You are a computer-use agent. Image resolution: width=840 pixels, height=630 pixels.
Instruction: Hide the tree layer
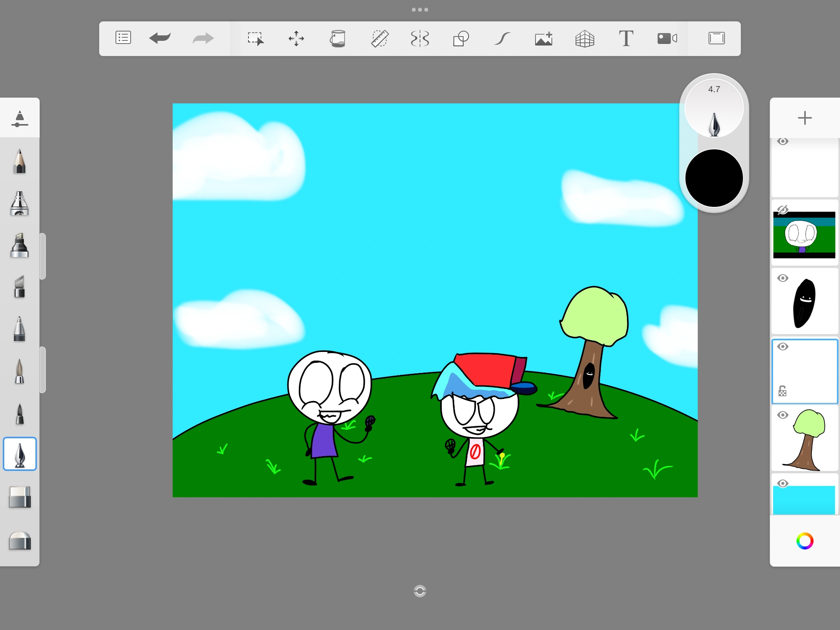pyautogui.click(x=783, y=415)
